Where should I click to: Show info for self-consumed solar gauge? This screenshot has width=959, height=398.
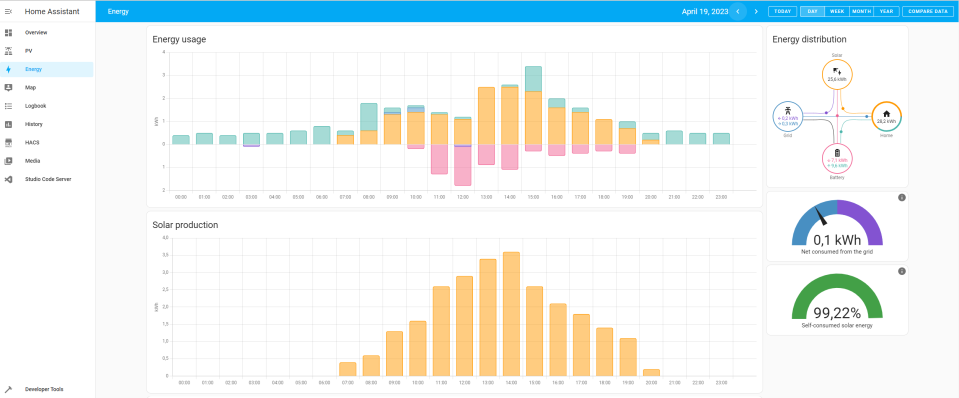point(902,271)
